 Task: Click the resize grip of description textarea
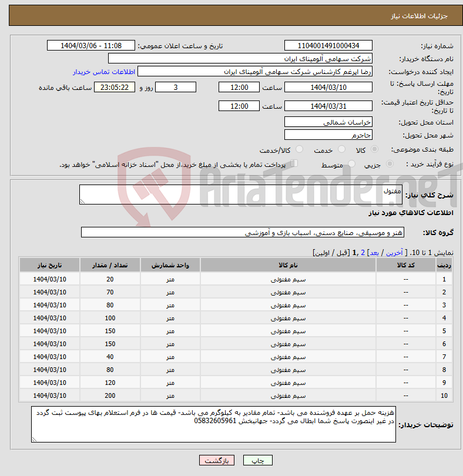pos(82,201)
